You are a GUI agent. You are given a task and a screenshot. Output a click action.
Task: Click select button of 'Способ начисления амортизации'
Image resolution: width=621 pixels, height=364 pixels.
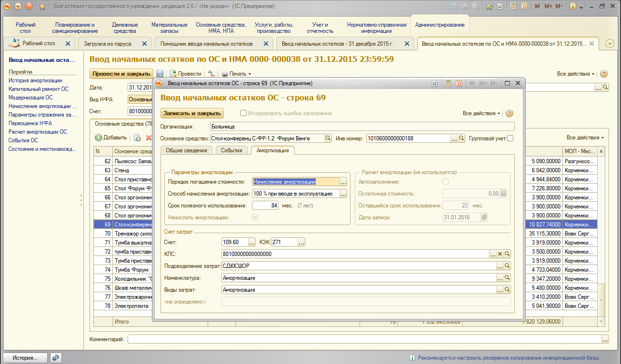343,194
